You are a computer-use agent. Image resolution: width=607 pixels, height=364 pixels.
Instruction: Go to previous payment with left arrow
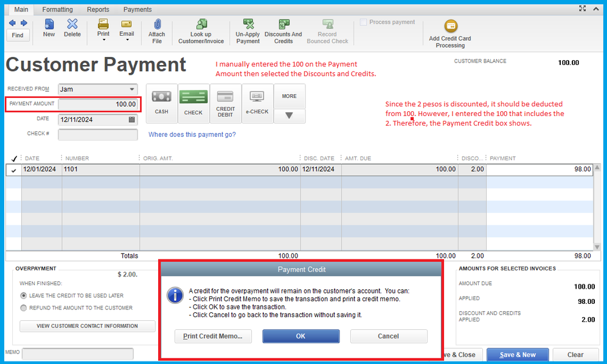12,23
